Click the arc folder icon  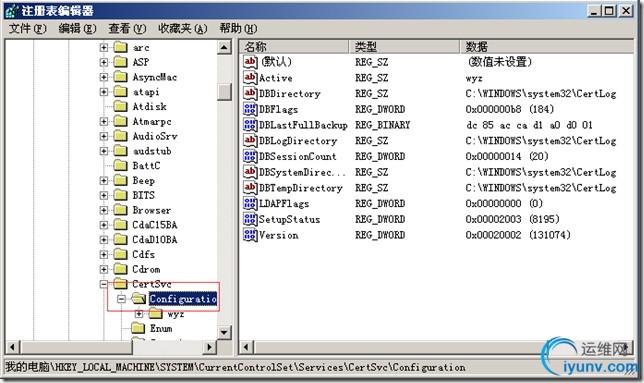click(x=120, y=47)
